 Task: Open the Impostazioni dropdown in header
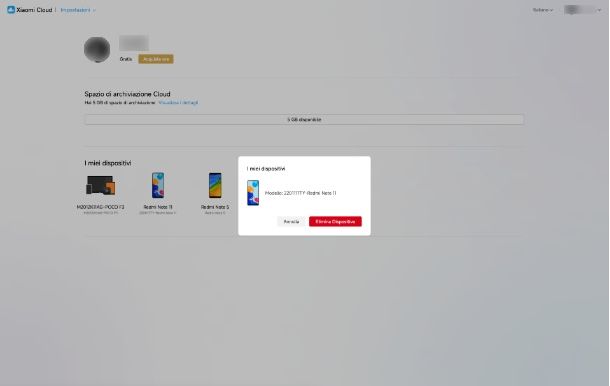[78, 10]
